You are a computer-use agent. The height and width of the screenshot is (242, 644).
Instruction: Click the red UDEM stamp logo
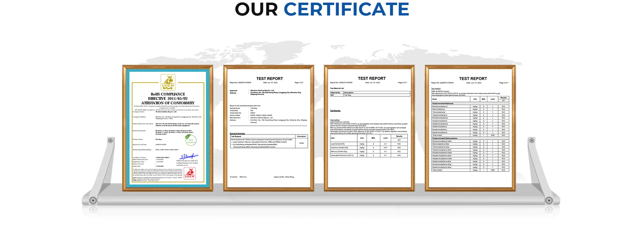[x=190, y=173]
